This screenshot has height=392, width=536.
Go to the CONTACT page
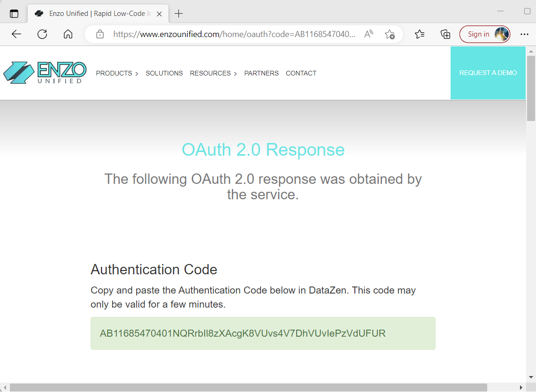pyautogui.click(x=301, y=73)
